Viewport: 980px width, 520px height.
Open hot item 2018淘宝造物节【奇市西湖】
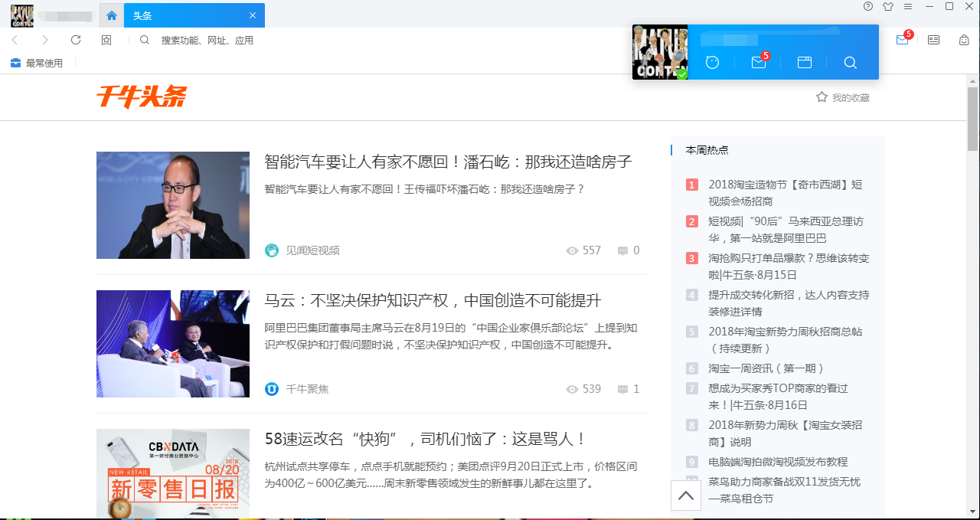click(786, 193)
